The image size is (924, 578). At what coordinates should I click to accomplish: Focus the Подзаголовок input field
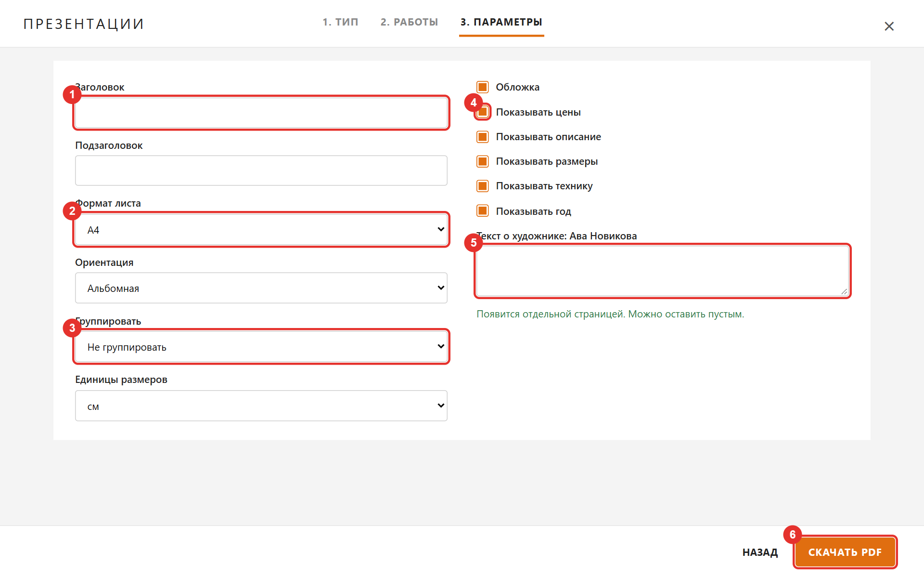[x=261, y=171]
